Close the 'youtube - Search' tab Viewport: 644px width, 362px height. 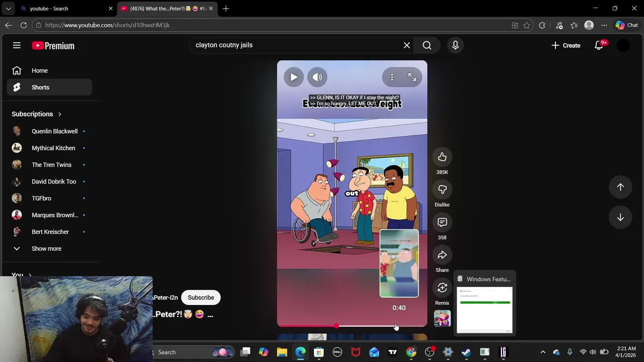111,9
